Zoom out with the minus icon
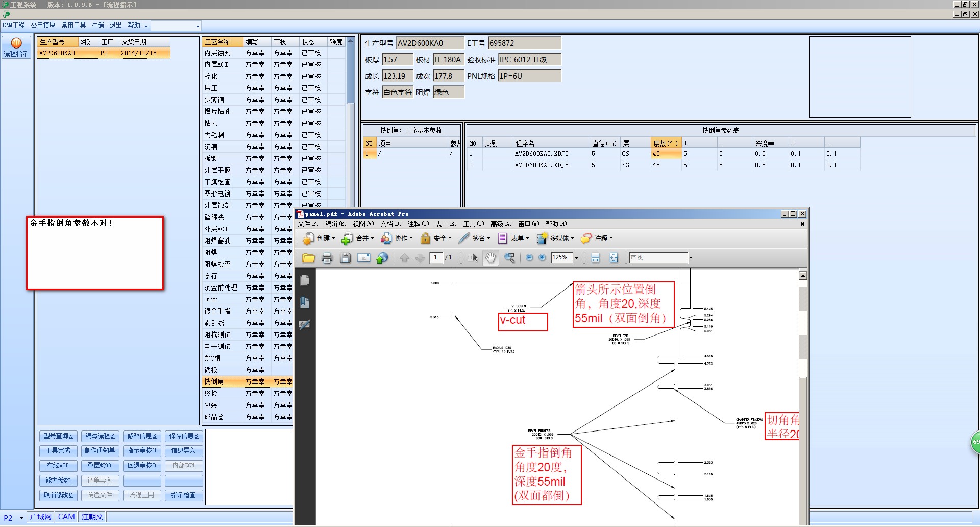Viewport: 980px width, 527px height. [x=529, y=258]
